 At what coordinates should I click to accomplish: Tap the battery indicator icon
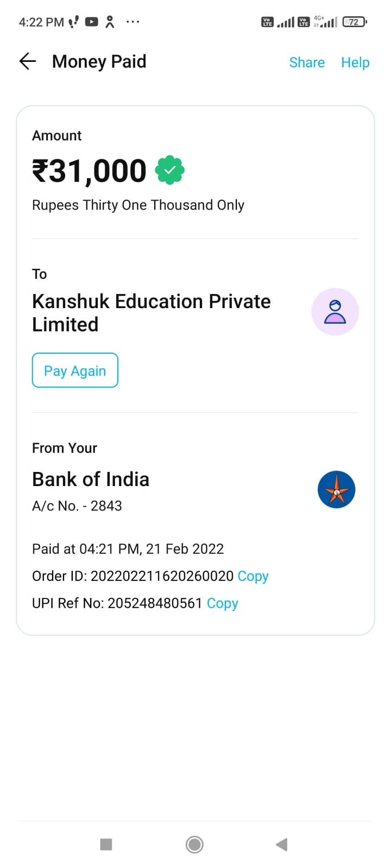355,22
